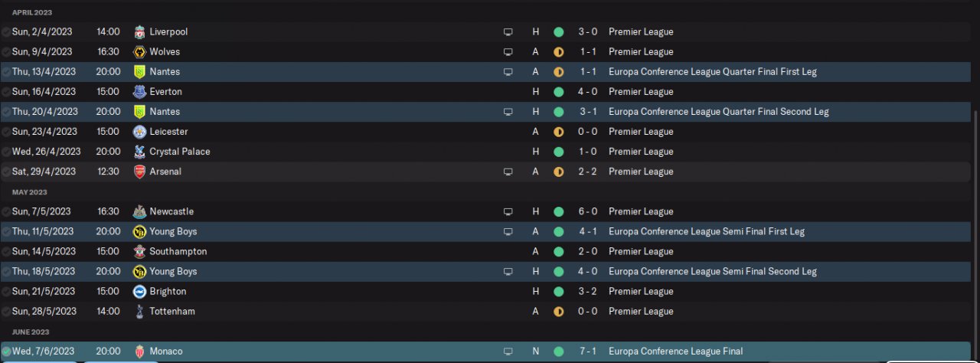Viewport: 980px width, 363px height.
Task: Click Premier League link on Brighton row
Action: tap(641, 292)
